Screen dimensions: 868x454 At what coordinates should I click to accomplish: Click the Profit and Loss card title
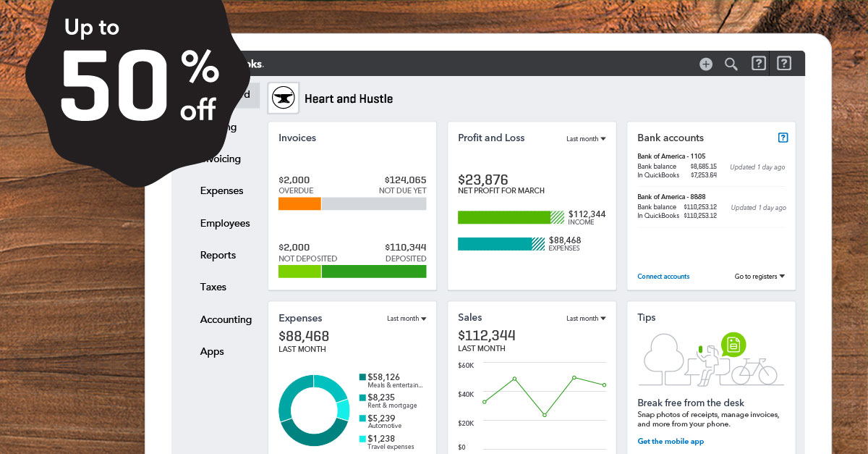coord(491,138)
